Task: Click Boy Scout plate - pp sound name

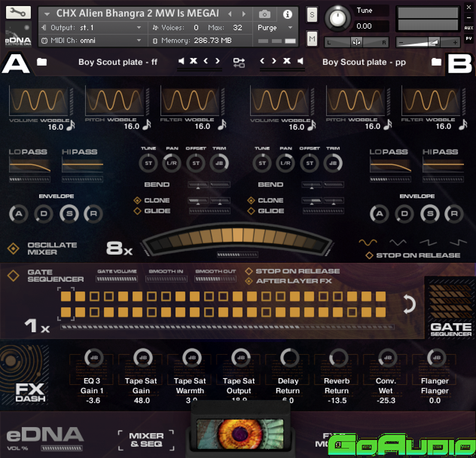Action: pos(364,62)
